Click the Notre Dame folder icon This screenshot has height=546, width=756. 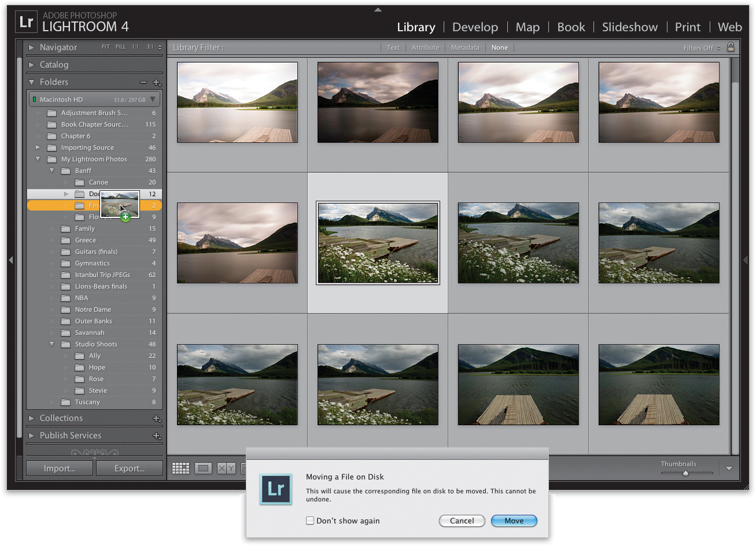pyautogui.click(x=66, y=309)
